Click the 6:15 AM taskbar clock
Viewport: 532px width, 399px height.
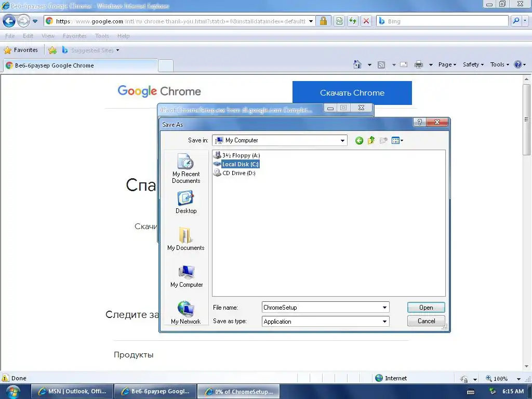(513, 391)
